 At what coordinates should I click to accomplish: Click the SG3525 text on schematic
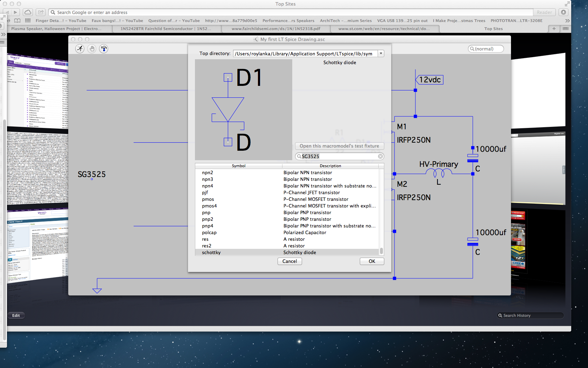click(91, 174)
